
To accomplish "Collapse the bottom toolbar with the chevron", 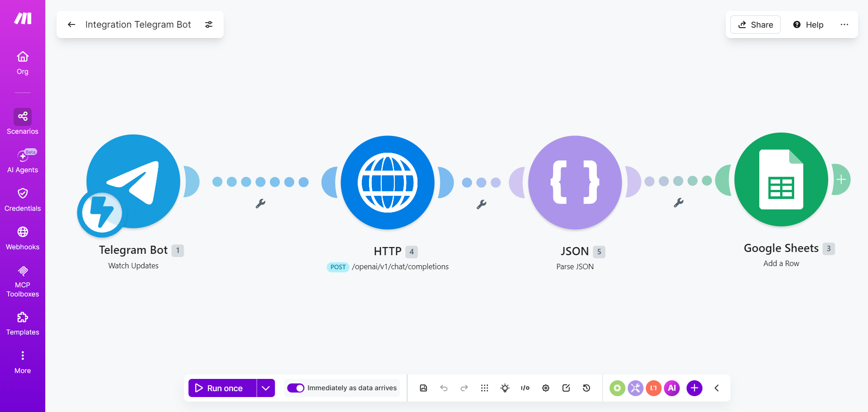I will tap(717, 388).
